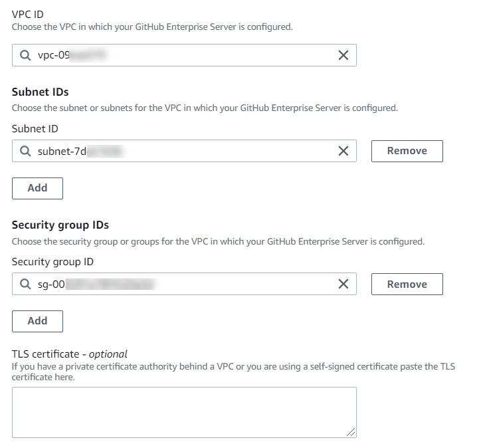Remove the sg-00 security group entry
Image resolution: width=479 pixels, height=448 pixels.
click(x=407, y=284)
